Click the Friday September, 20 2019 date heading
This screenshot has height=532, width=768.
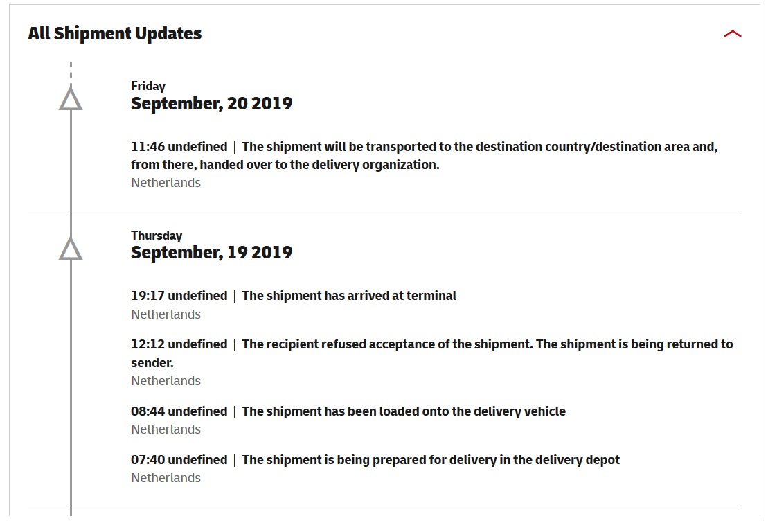(x=212, y=96)
